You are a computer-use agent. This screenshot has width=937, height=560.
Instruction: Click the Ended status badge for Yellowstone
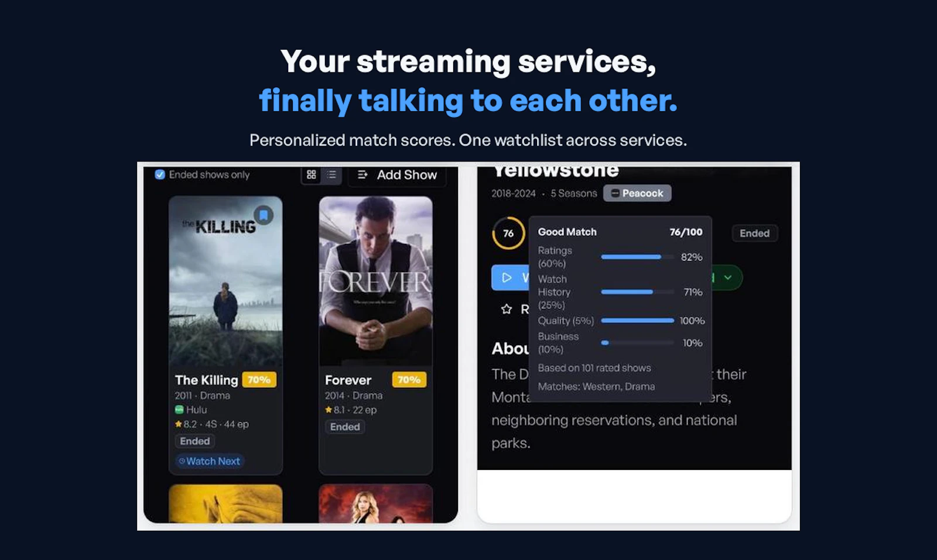754,233
